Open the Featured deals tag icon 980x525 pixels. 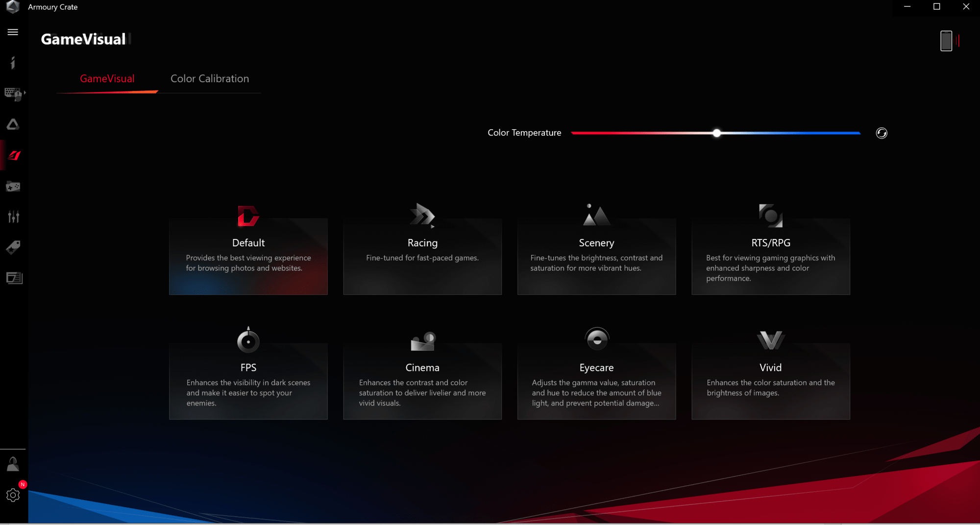point(13,247)
